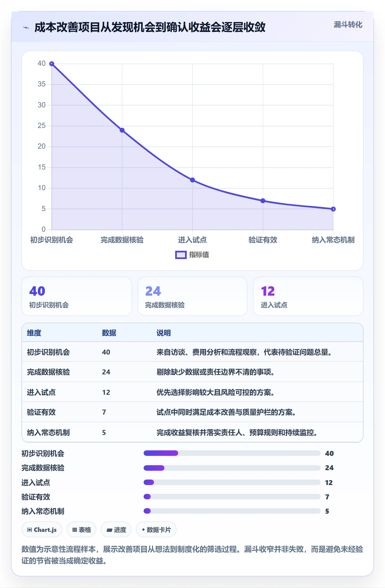385x588 pixels.
Task: Click the table description 剔除缺少数据或责任边界不清的事项
Action: (x=216, y=372)
